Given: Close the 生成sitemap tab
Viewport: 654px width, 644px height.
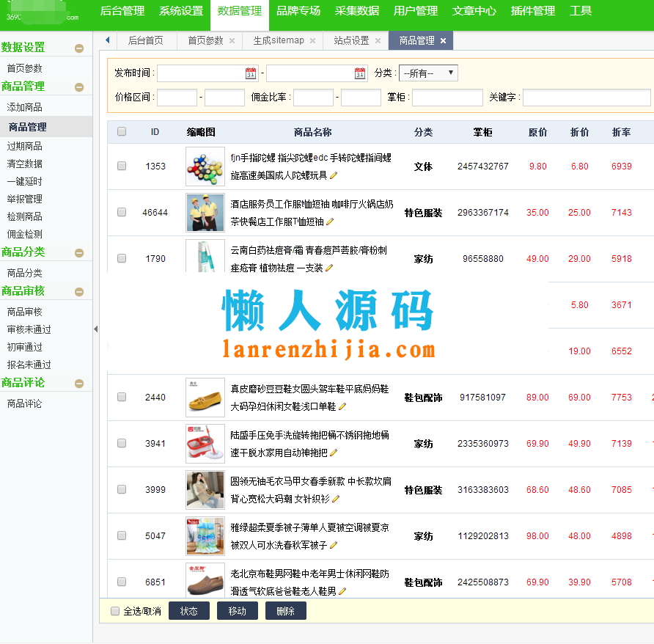Looking at the screenshot, I should 312,41.
